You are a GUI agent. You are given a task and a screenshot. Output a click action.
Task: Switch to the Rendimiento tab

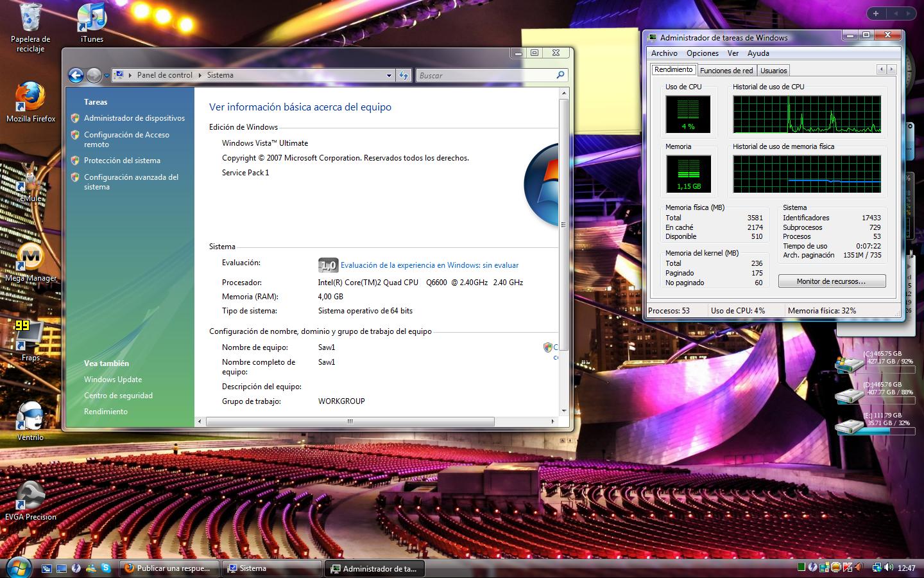pyautogui.click(x=674, y=69)
